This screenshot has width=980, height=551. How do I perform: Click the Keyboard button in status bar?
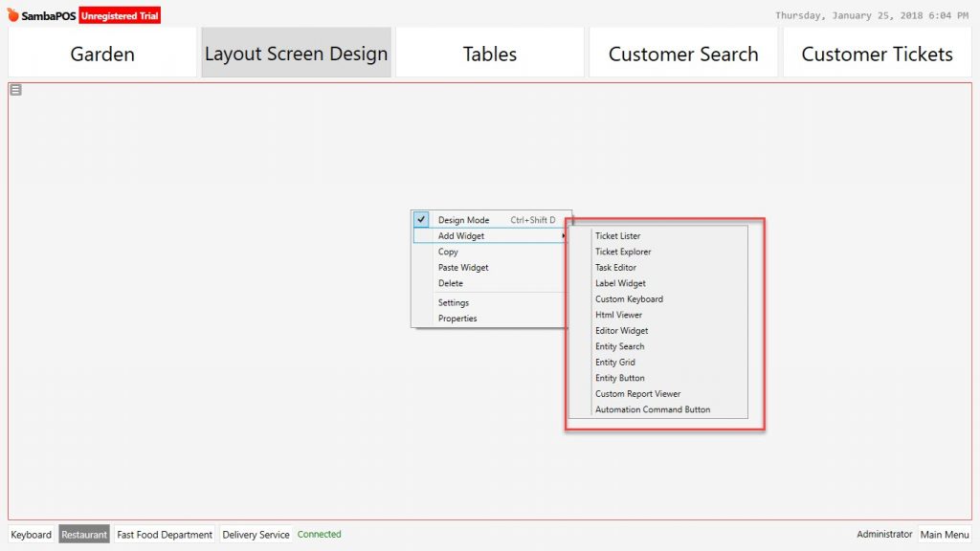[x=31, y=534]
